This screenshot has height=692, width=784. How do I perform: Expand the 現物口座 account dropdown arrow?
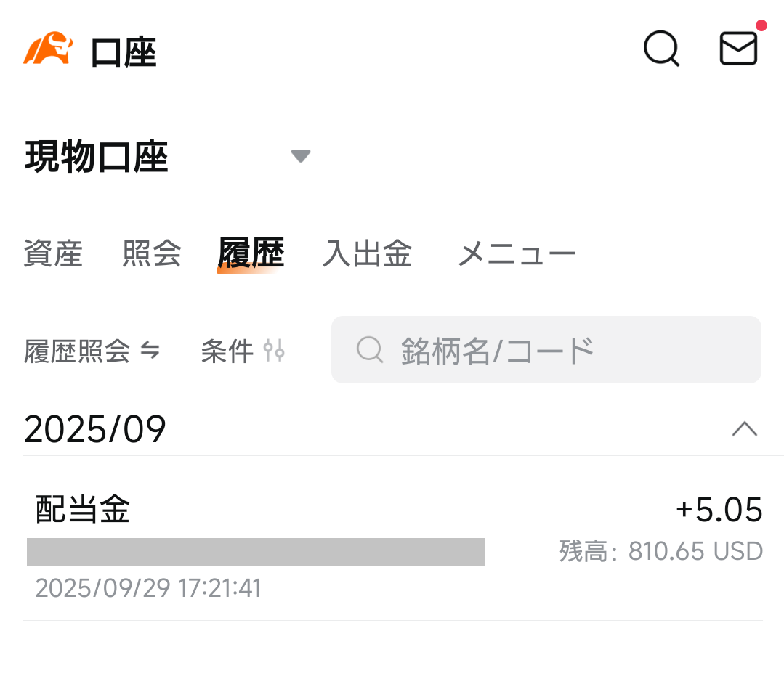click(x=300, y=156)
